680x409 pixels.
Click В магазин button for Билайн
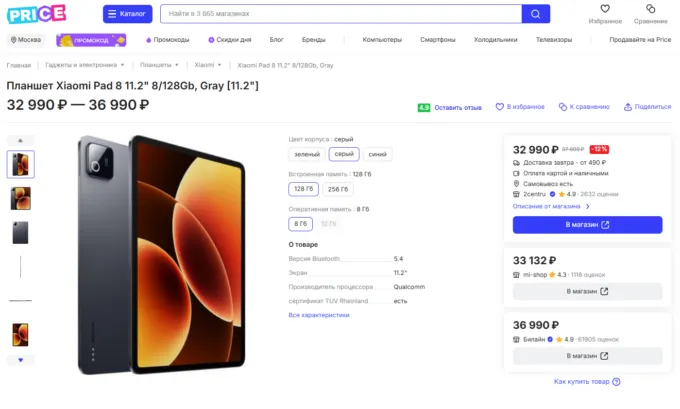click(x=587, y=356)
